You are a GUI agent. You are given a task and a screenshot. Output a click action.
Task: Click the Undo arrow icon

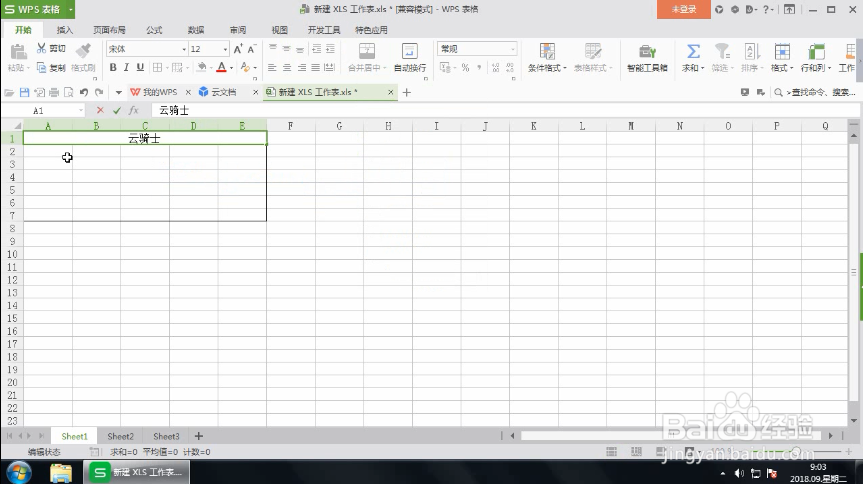(x=84, y=93)
